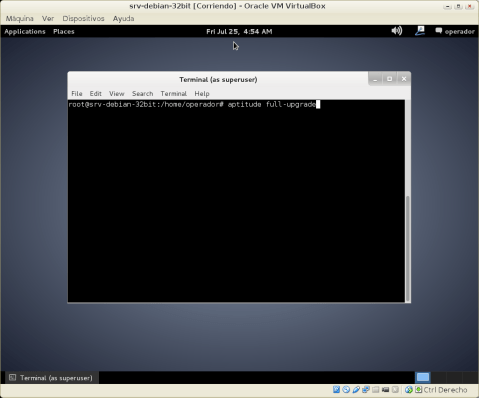
Task: Open the operador user menu
Action: pyautogui.click(x=455, y=32)
